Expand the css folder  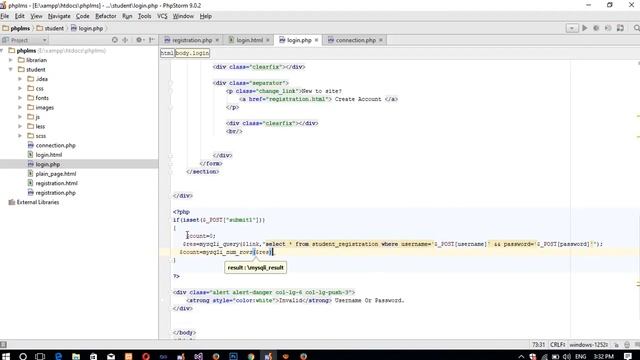coord(20,88)
